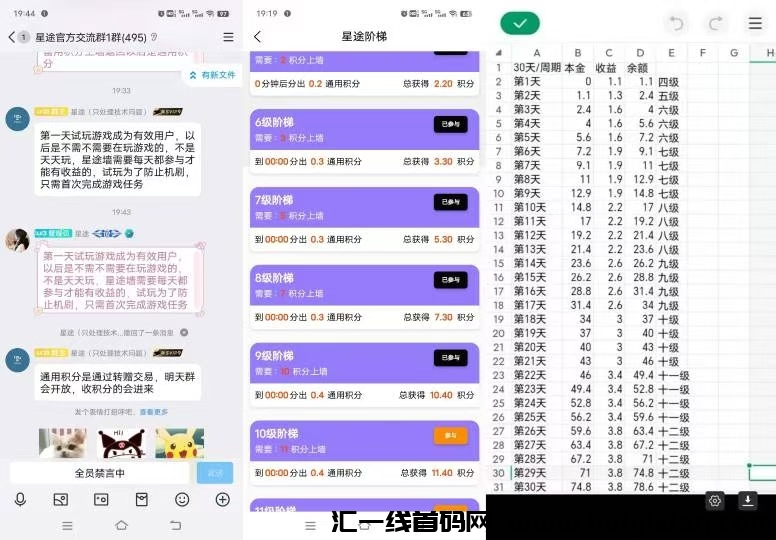
Task: Select column B header
Action: (x=578, y=52)
